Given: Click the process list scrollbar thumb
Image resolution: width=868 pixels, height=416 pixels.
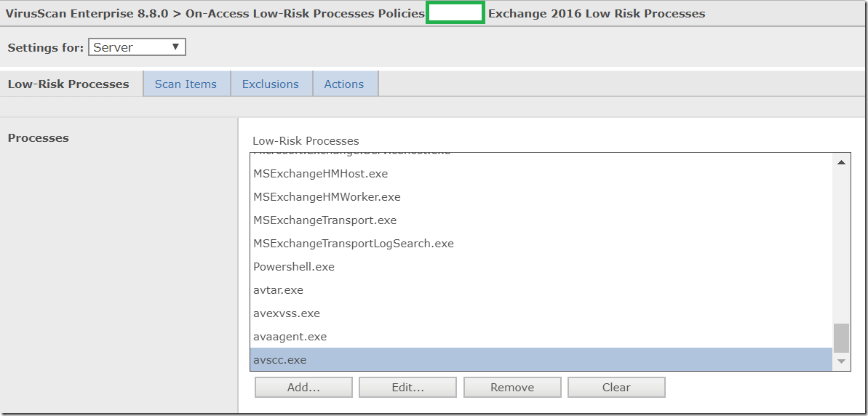Looking at the screenshot, I should pos(841,338).
